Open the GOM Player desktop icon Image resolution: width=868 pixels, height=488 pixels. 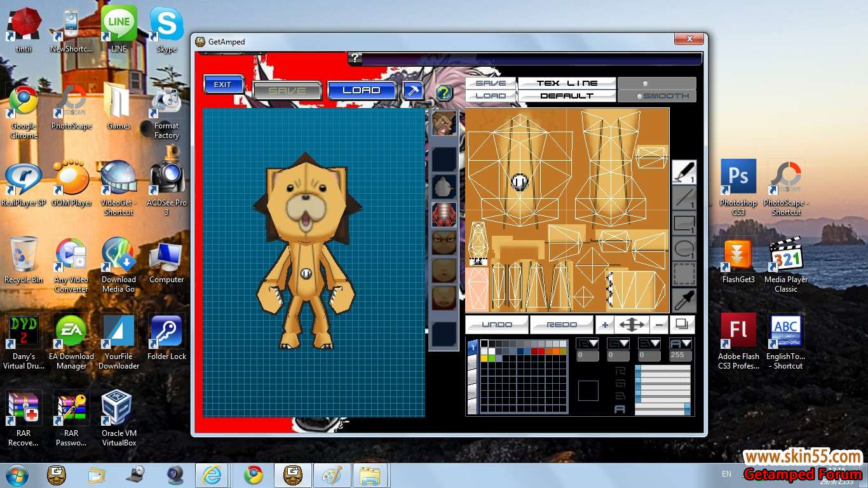tap(71, 183)
